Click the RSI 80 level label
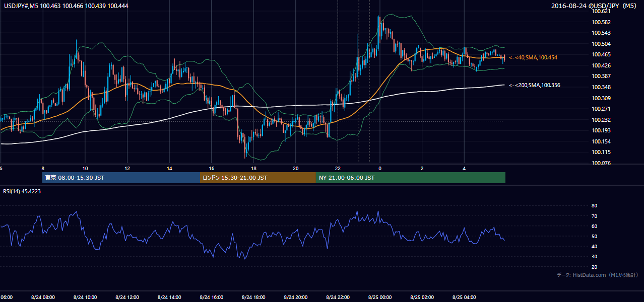The image size is (644, 302). [594, 206]
